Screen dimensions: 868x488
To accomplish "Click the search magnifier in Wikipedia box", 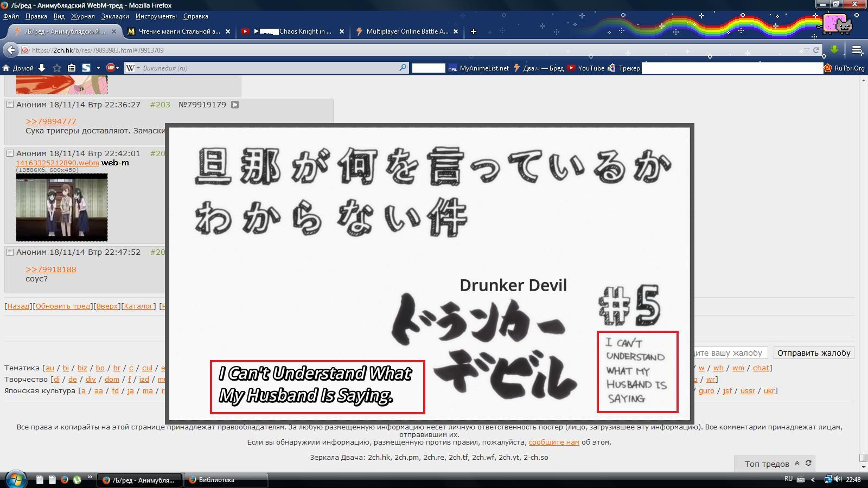I will pos(403,68).
